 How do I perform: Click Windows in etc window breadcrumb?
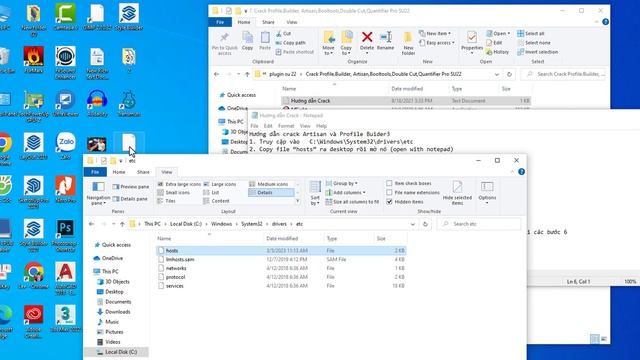tap(222, 224)
